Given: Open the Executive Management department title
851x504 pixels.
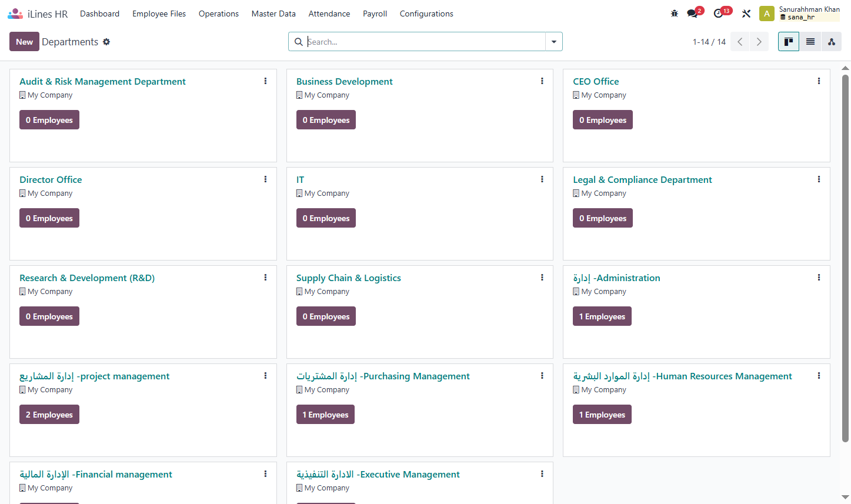Looking at the screenshot, I should point(378,475).
